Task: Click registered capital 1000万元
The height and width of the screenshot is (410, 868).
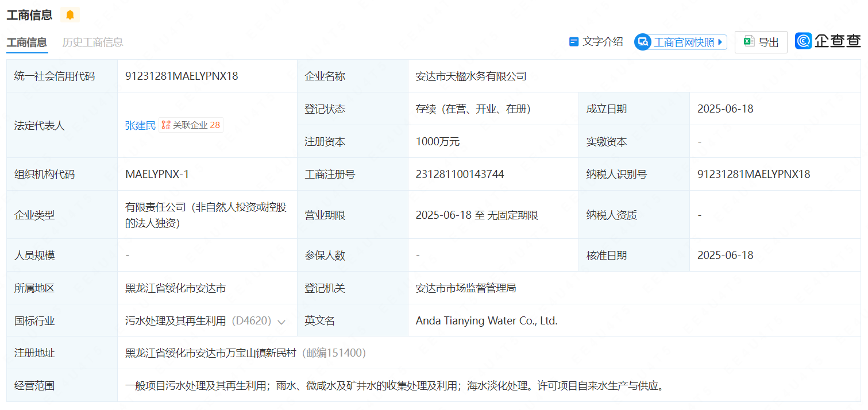Action: (x=438, y=141)
